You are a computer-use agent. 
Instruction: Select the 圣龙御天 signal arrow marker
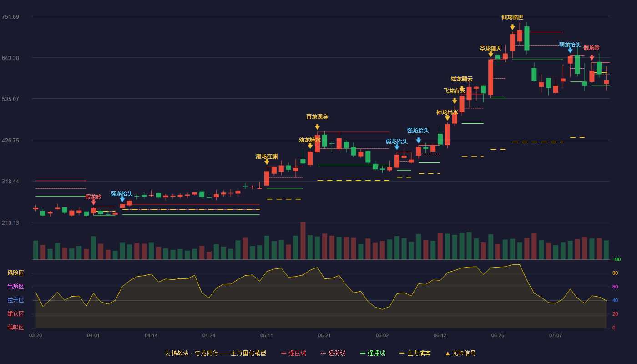[490, 54]
